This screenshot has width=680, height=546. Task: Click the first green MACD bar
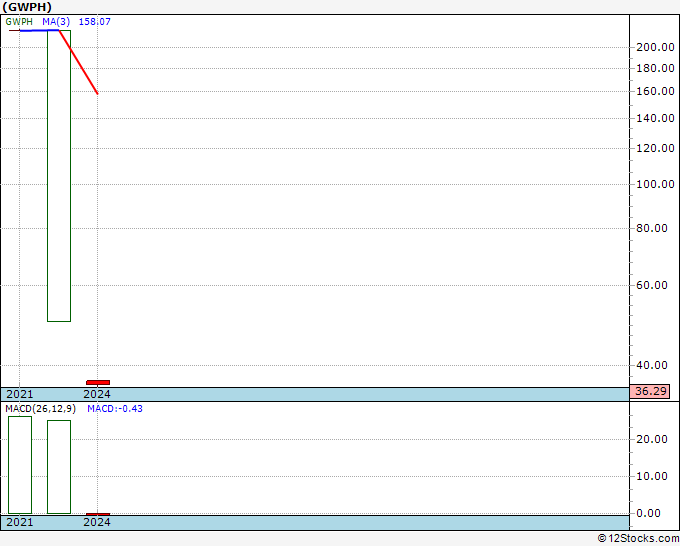(20, 465)
